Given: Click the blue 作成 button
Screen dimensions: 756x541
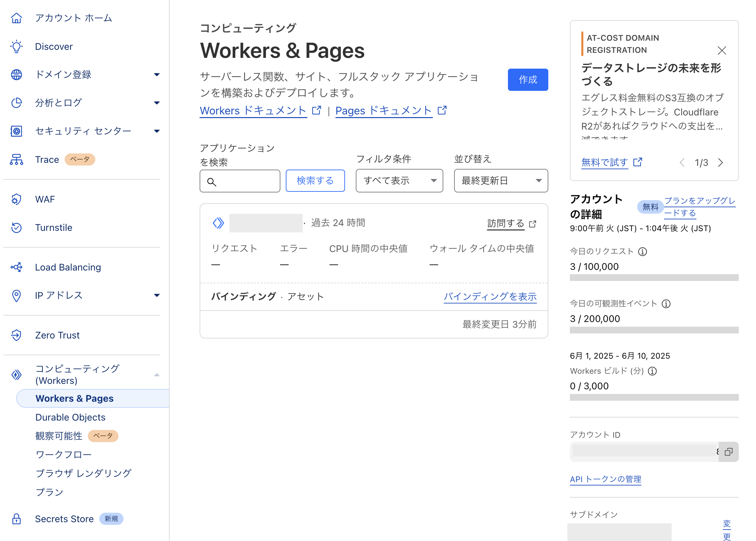Looking at the screenshot, I should tap(528, 80).
